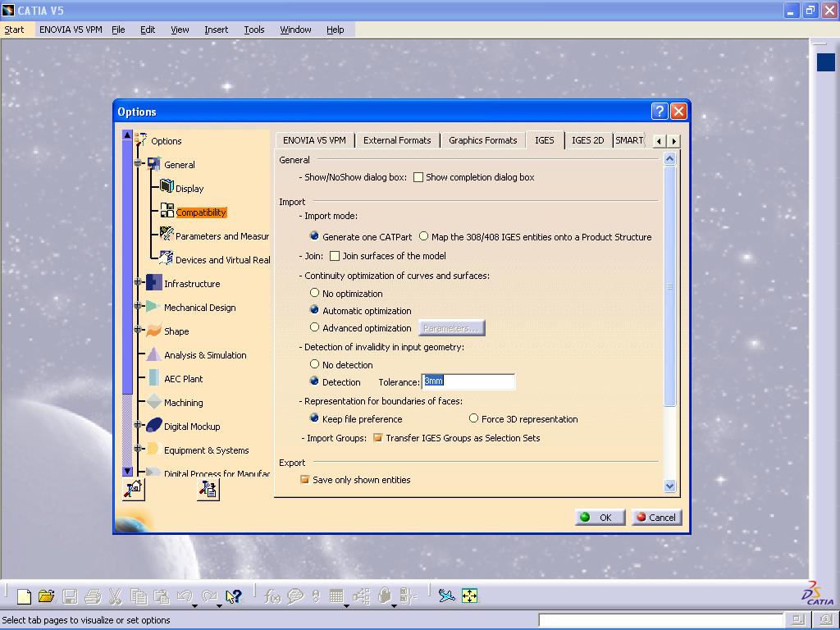Click the Cut scissors icon
The image size is (840, 630).
(115, 596)
